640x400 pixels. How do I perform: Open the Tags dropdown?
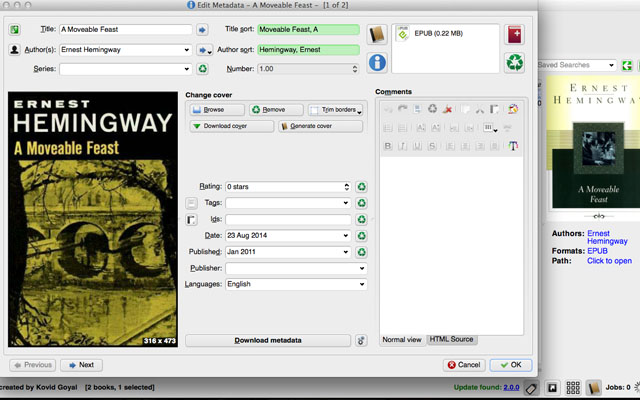click(x=346, y=203)
